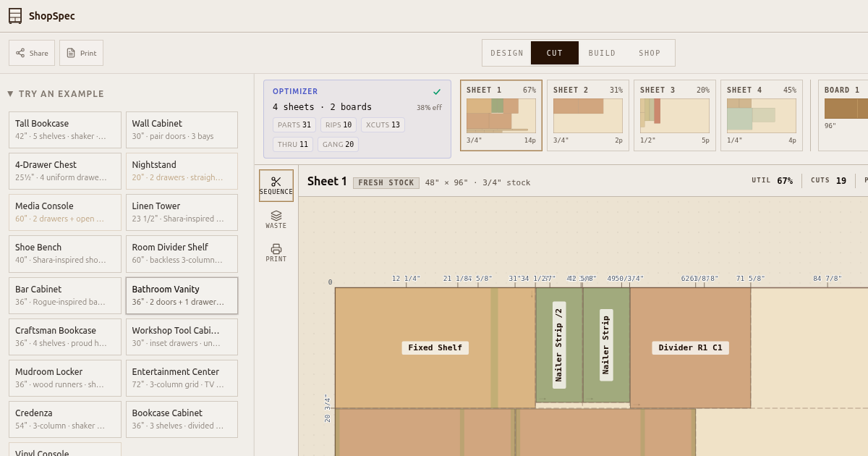Click the PARTS 31 chip
The width and height of the screenshot is (868, 456).
(294, 125)
